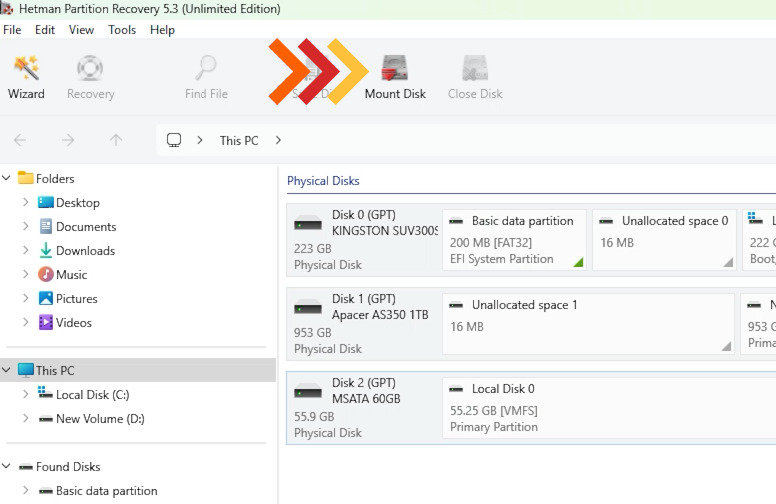Click the Mount Disk toolbar icon
776x504 pixels.
394,68
